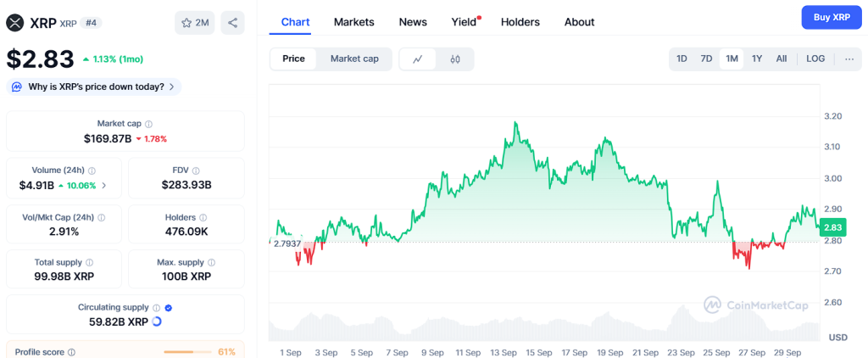Screen dimensions: 868x358
Task: Select the Price toggle option
Action: [x=293, y=59]
